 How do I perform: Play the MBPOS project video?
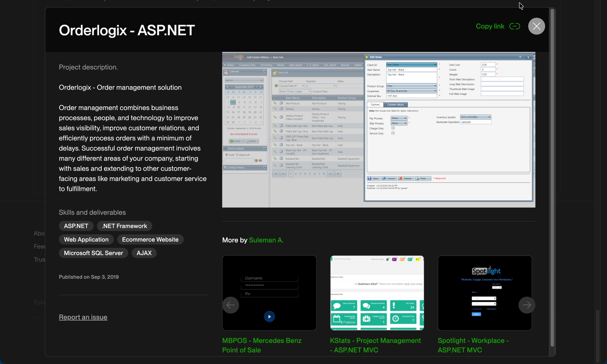click(x=269, y=317)
